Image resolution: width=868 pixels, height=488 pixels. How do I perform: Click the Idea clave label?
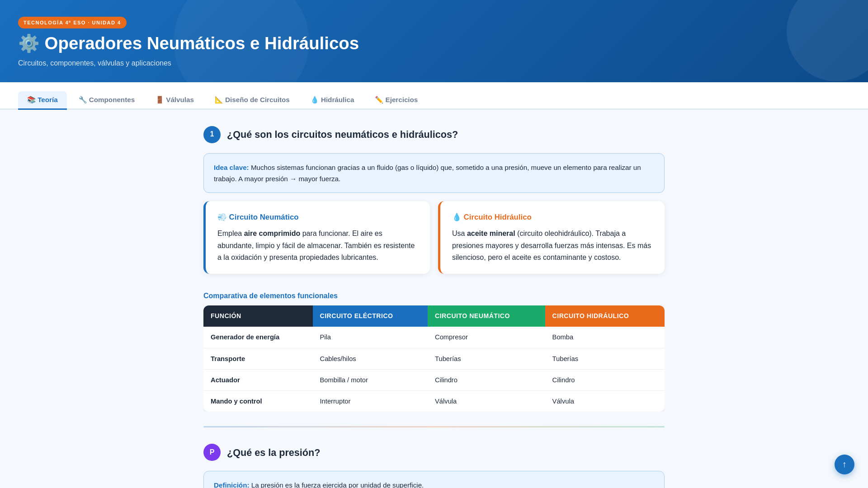(231, 168)
